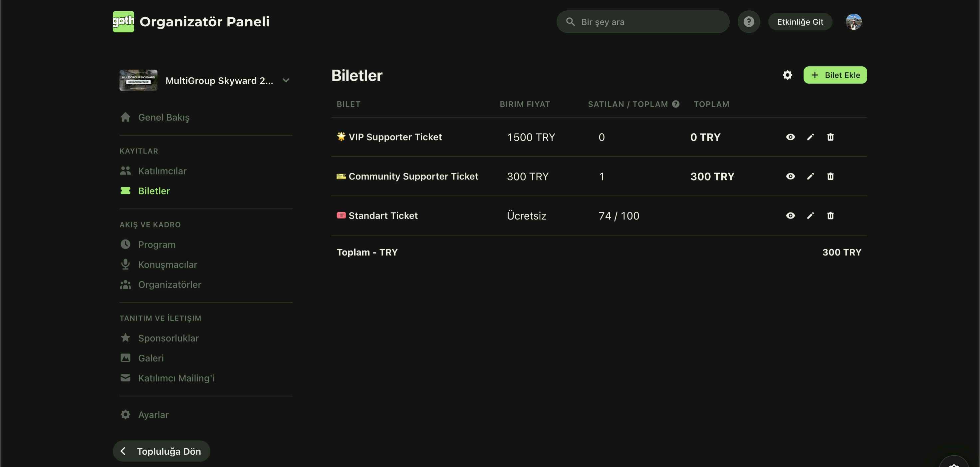Toggle visibility of Community Supporter Ticket
The height and width of the screenshot is (467, 980).
click(x=790, y=176)
